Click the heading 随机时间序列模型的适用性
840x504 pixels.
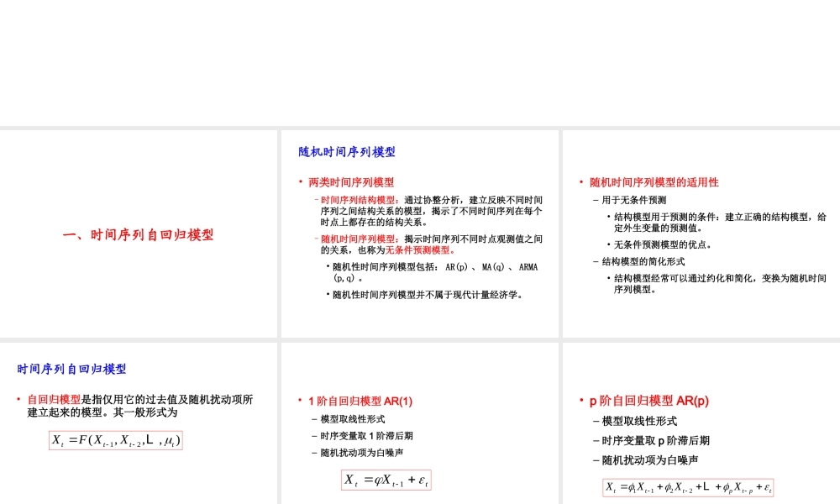(654, 181)
